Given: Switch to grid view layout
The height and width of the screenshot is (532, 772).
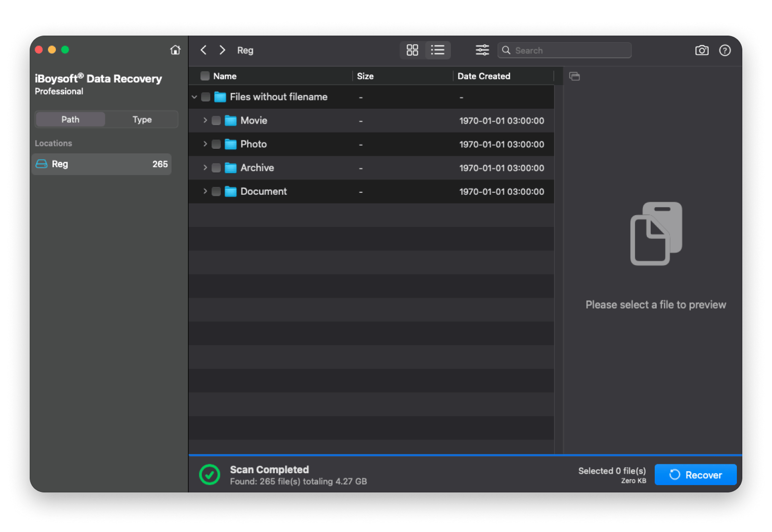Looking at the screenshot, I should pos(413,50).
